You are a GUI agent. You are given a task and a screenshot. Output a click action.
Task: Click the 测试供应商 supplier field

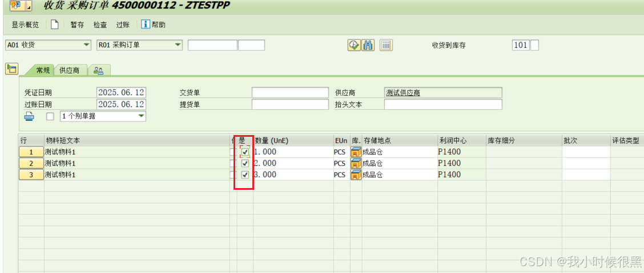click(x=443, y=93)
